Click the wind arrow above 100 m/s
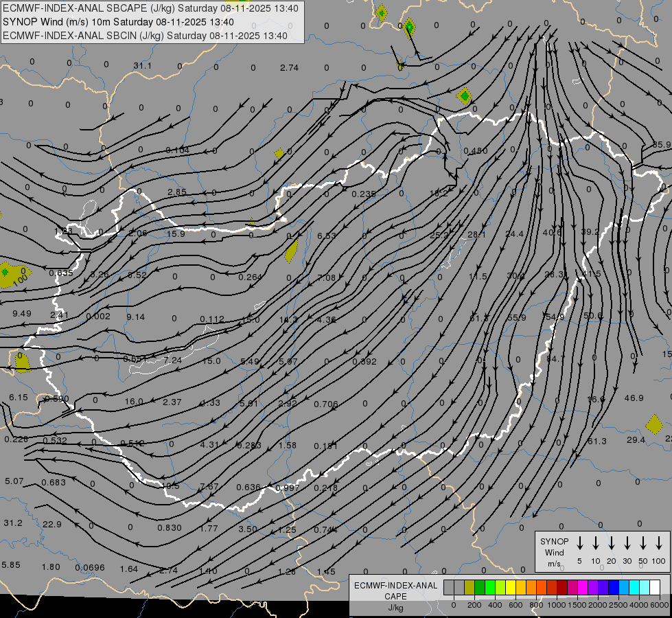 pyautogui.click(x=659, y=543)
